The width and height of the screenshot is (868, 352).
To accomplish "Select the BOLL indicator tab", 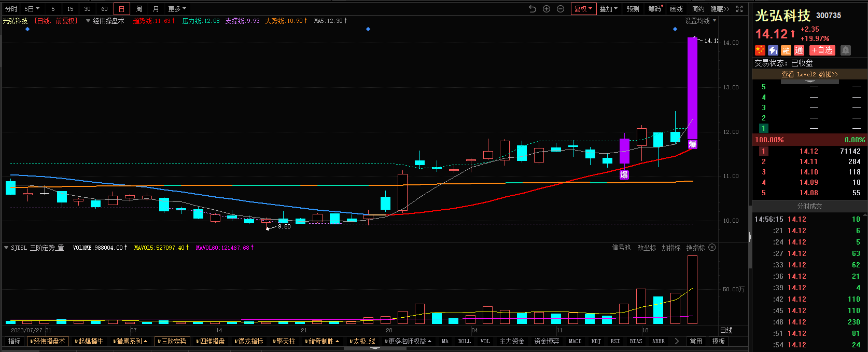I will (x=465, y=341).
